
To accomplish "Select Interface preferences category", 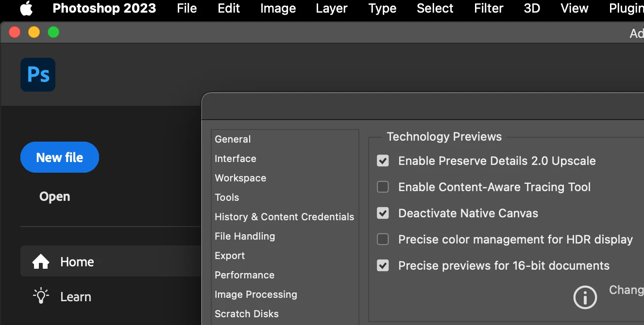I will pos(236,159).
